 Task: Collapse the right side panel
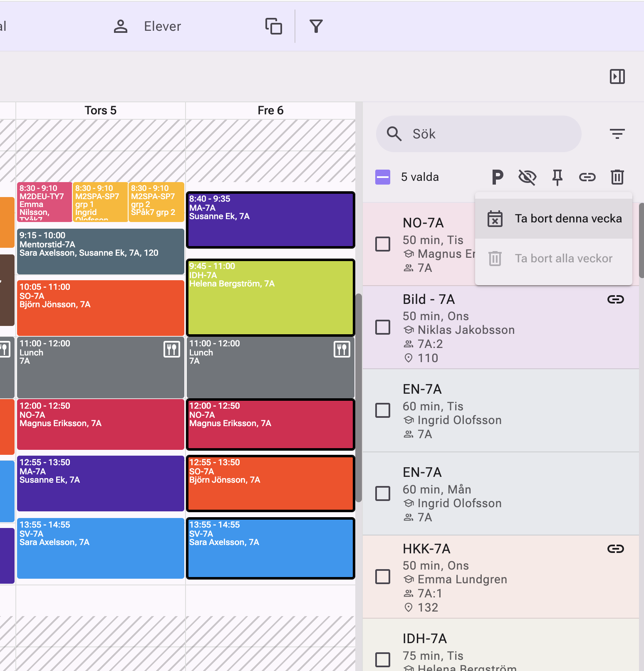[x=617, y=76]
